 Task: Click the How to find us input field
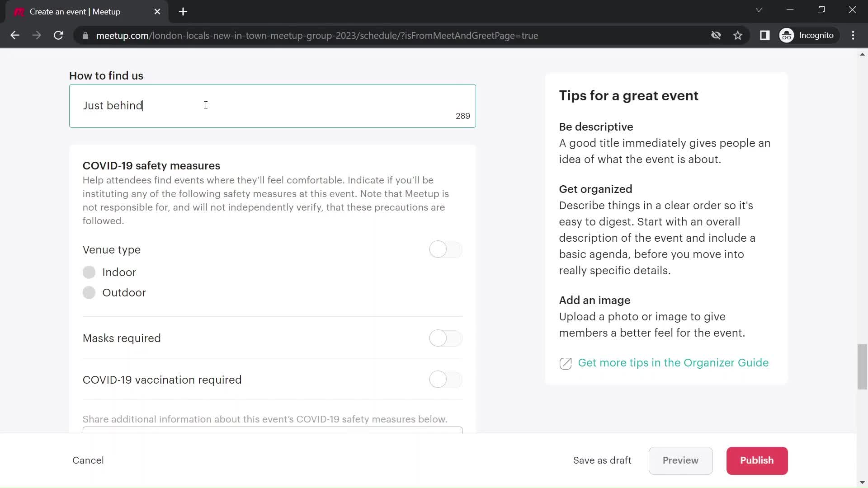(273, 106)
